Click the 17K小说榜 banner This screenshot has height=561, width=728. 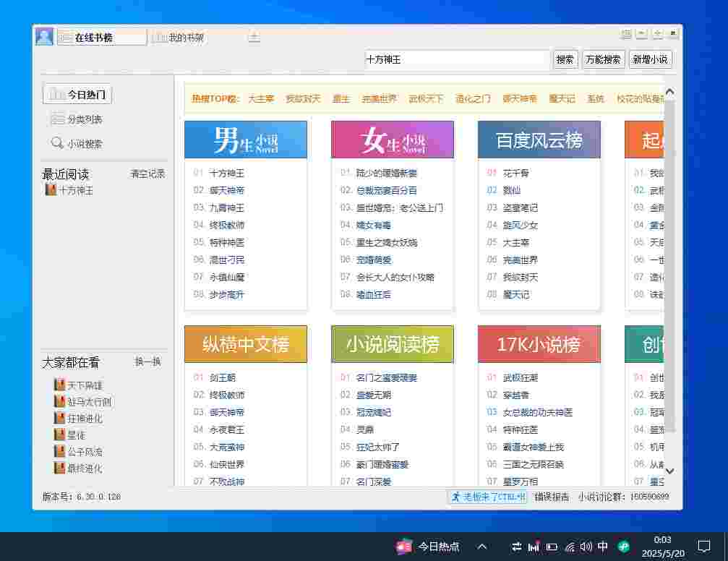tap(539, 344)
